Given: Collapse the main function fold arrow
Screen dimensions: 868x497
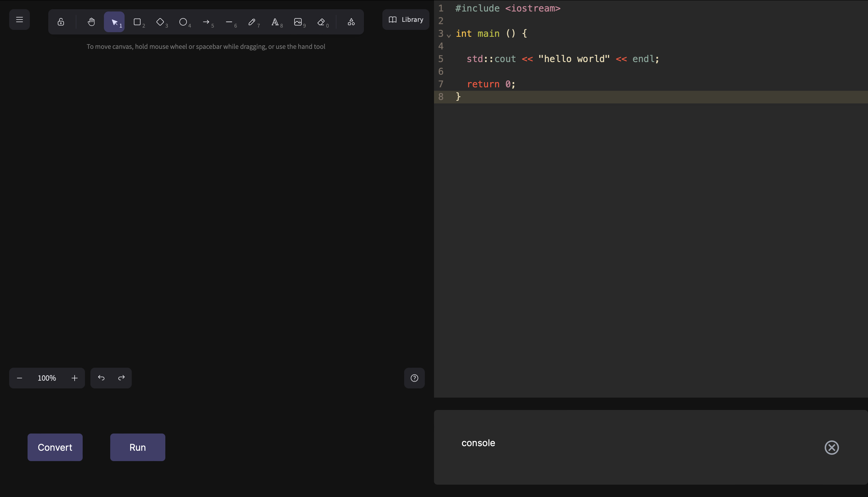Looking at the screenshot, I should [449, 35].
